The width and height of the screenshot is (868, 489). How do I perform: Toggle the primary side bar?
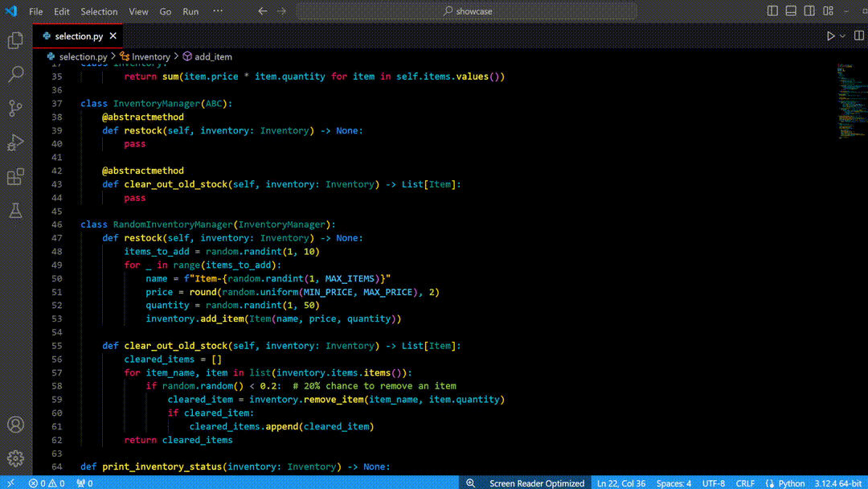coord(772,11)
